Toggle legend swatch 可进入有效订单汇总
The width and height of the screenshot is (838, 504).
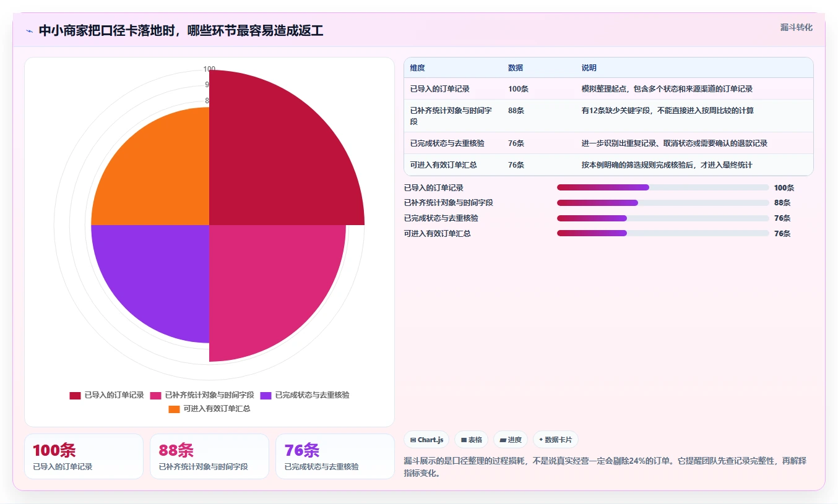(174, 409)
